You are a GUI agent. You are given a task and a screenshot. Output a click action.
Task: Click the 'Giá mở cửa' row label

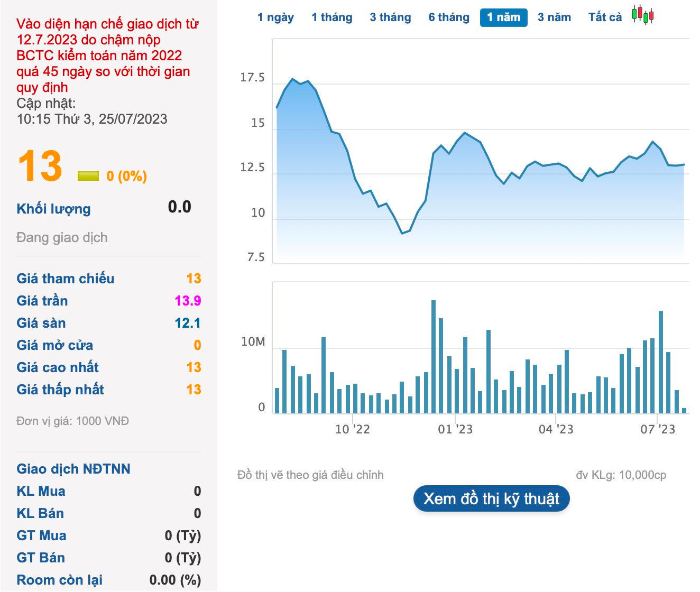tap(55, 345)
